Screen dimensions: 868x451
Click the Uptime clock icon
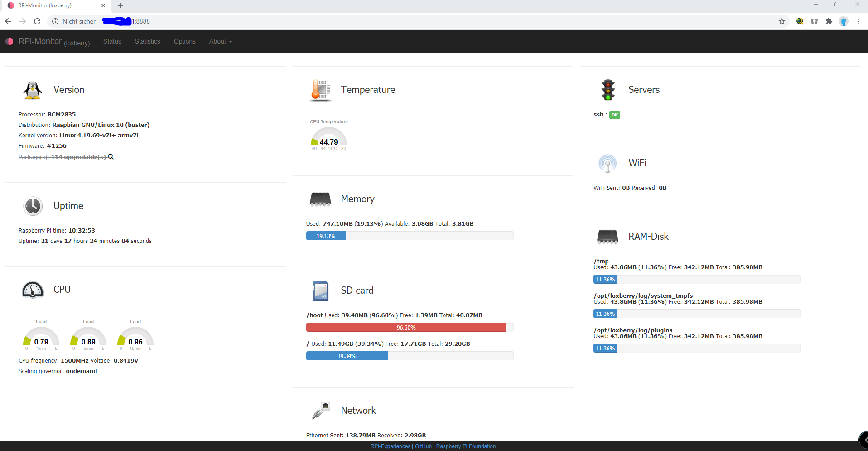pyautogui.click(x=33, y=206)
